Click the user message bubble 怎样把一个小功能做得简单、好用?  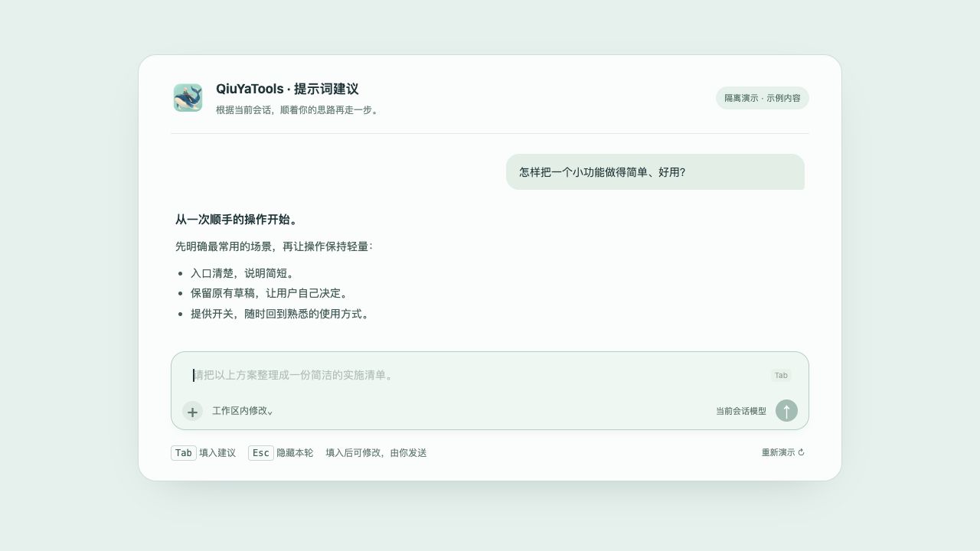655,172
